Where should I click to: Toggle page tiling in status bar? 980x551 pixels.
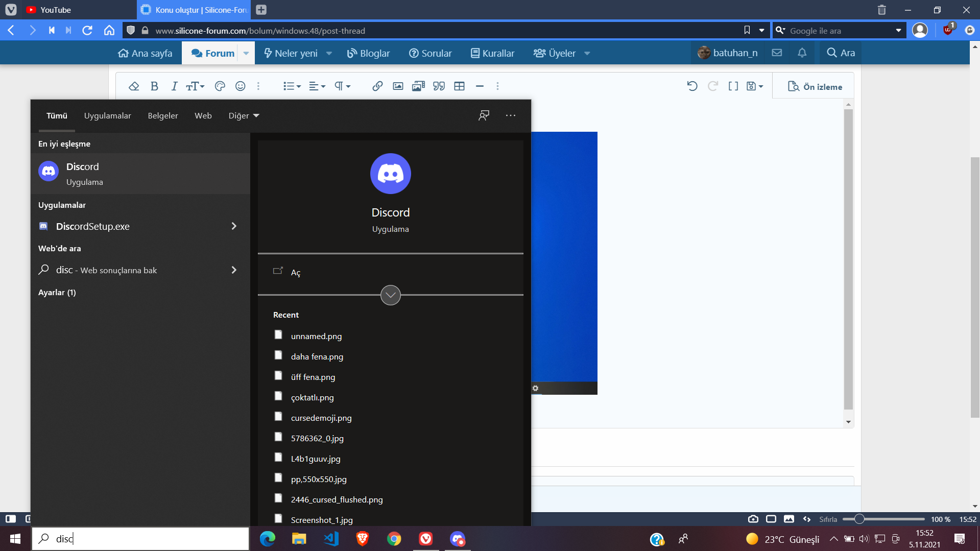(x=771, y=519)
